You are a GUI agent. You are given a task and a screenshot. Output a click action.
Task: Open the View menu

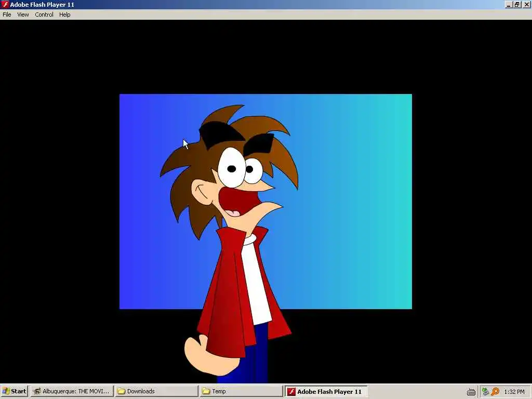[x=23, y=15]
